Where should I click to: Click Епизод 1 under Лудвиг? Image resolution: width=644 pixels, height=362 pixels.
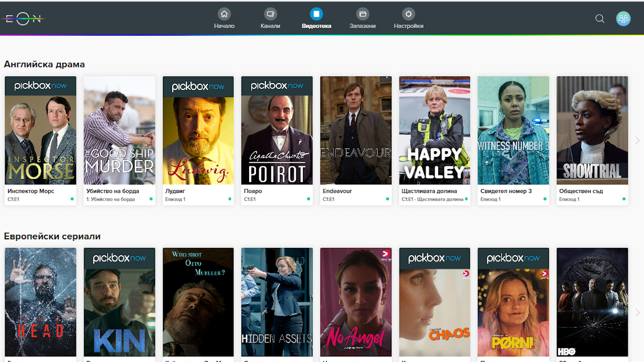(x=175, y=200)
